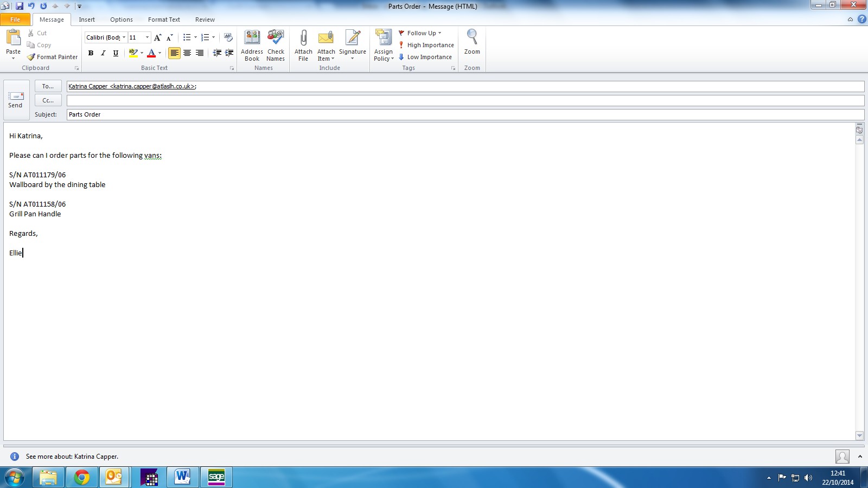Toggle Bold formatting

91,53
